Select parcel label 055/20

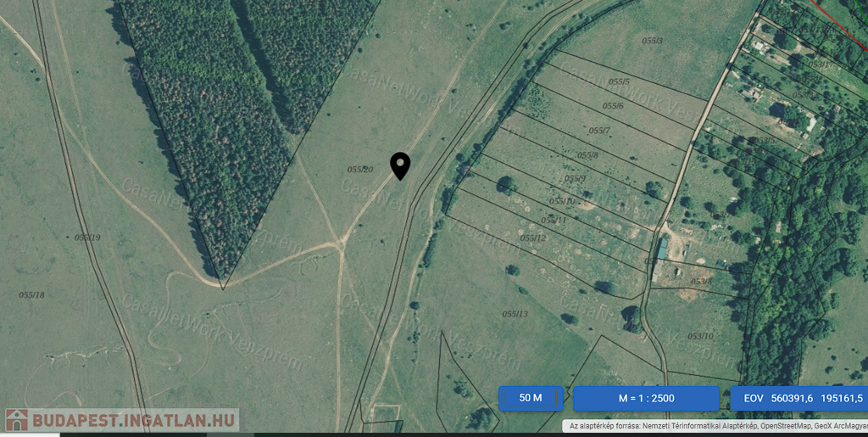[360, 170]
